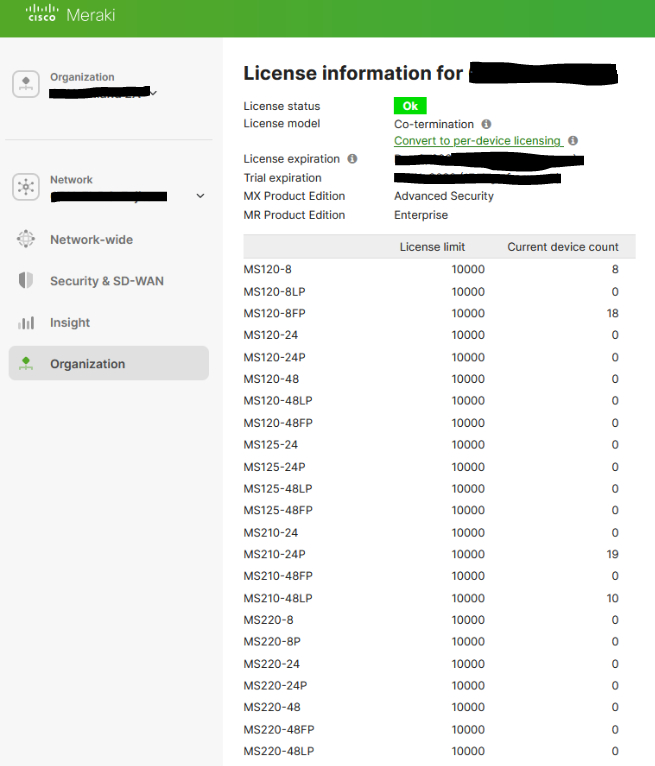This screenshot has width=655, height=766.
Task: Select the MS120-48LP row label
Action: pos(278,401)
